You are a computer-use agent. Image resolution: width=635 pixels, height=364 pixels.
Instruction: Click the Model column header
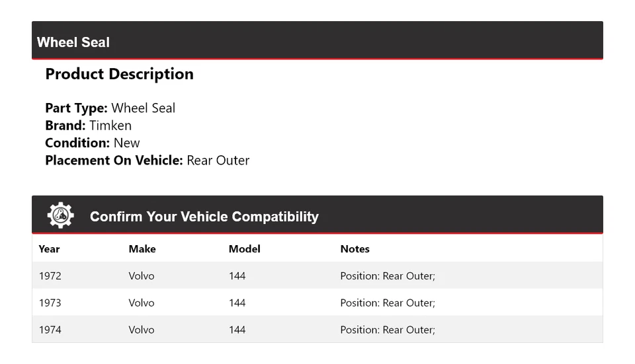coord(244,249)
